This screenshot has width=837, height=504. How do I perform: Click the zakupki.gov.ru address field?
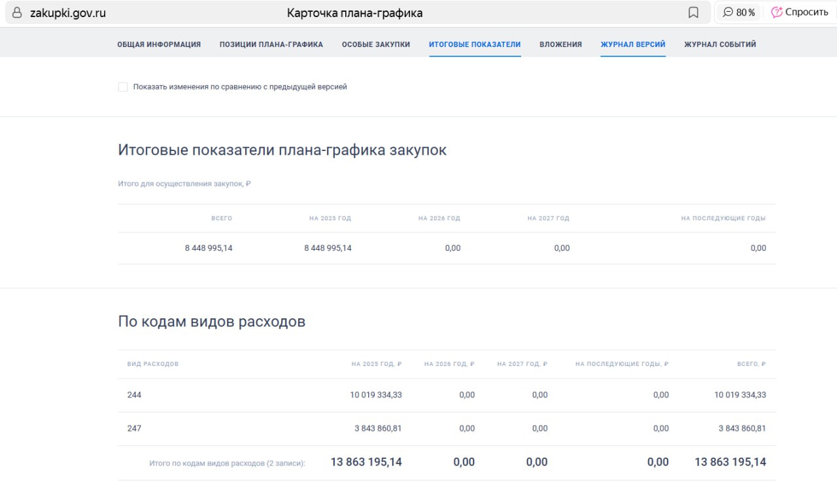(x=68, y=13)
